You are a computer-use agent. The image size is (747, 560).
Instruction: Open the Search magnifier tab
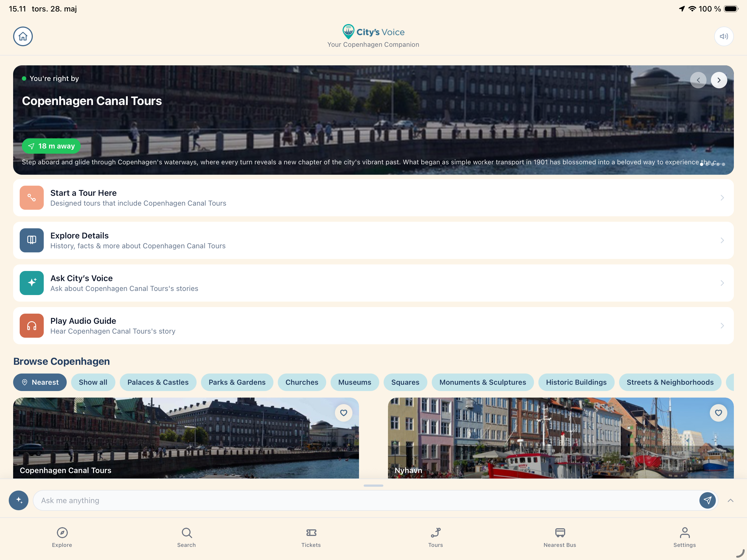click(186, 537)
